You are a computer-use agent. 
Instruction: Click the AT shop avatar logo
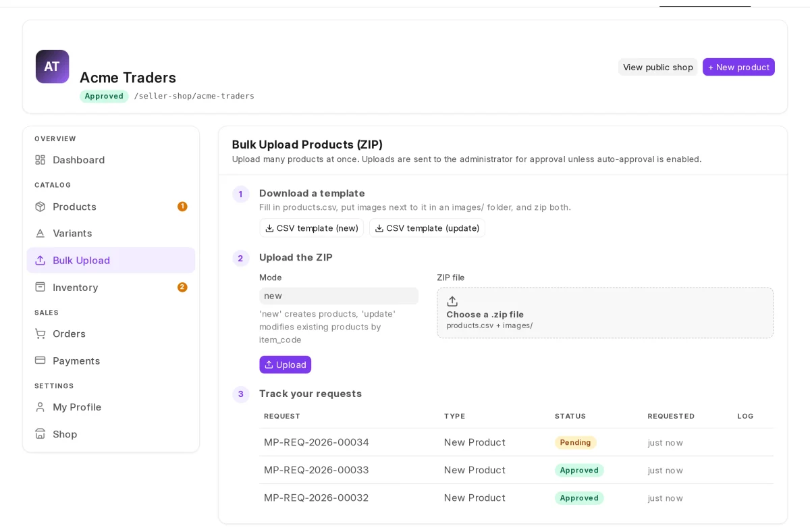pyautogui.click(x=52, y=66)
